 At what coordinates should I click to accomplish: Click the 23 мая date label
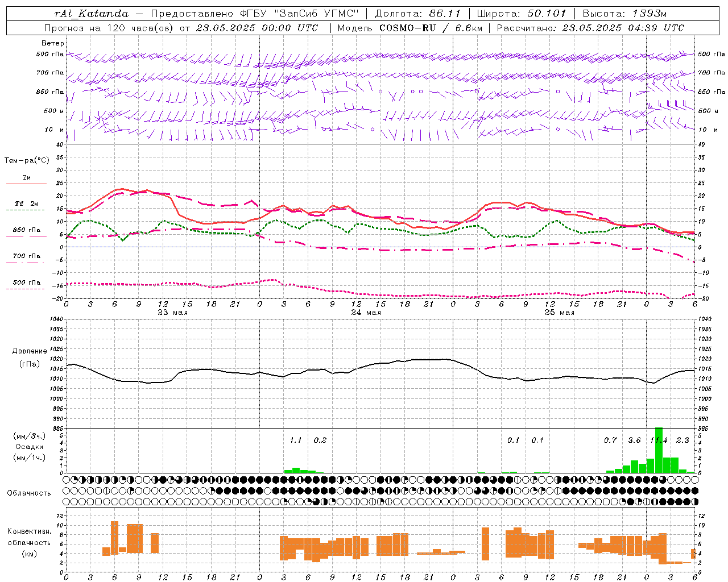pos(172,313)
